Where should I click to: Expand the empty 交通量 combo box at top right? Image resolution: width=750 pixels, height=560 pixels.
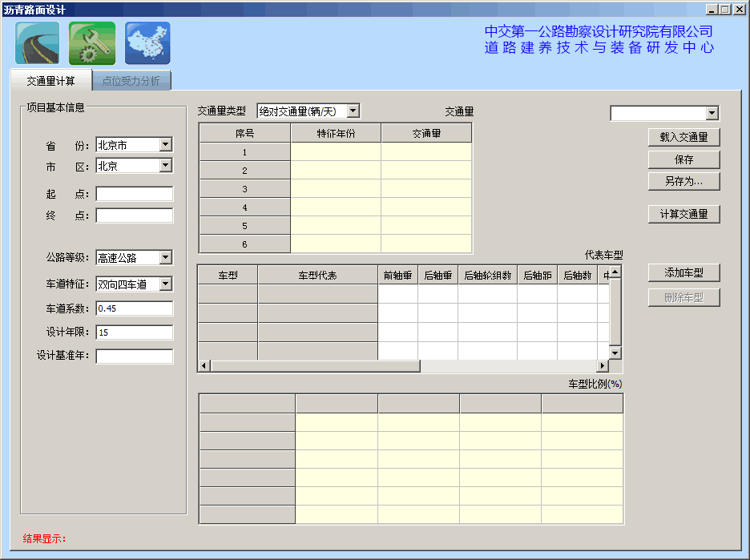[712, 114]
